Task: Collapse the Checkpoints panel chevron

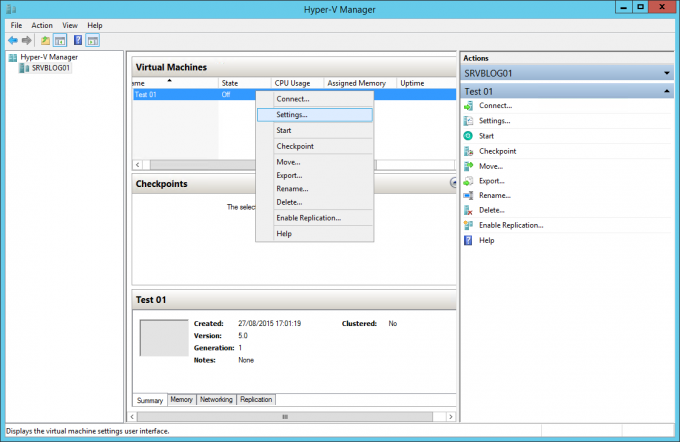Action: coord(453,183)
